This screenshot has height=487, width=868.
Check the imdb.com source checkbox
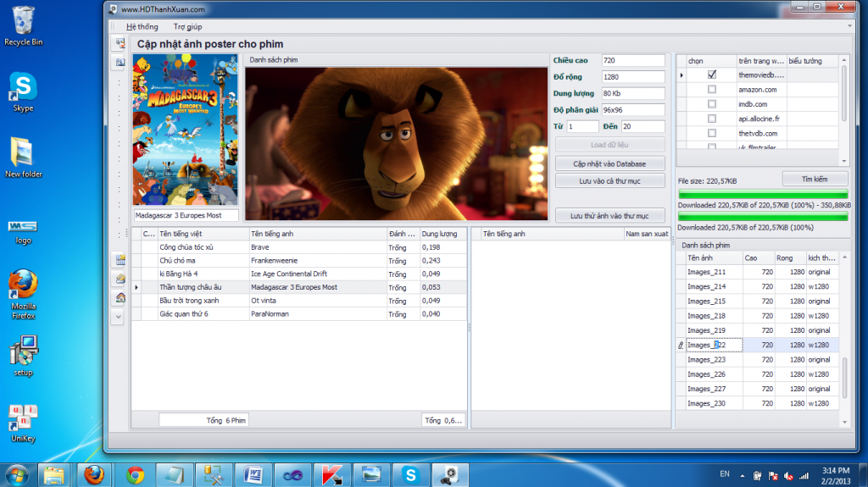[712, 104]
